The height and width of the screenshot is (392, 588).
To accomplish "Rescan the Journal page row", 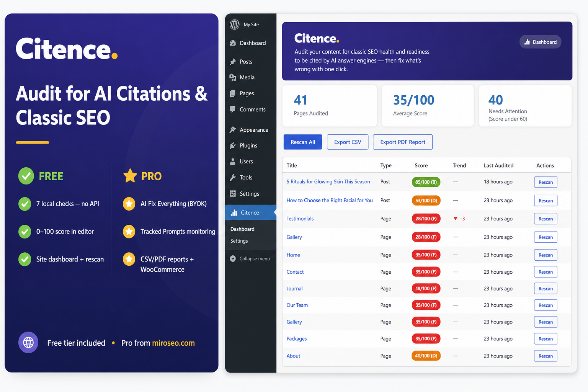I will pyautogui.click(x=546, y=289).
